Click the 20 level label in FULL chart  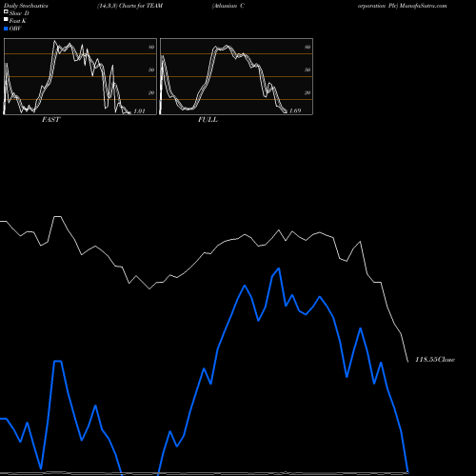(307, 93)
